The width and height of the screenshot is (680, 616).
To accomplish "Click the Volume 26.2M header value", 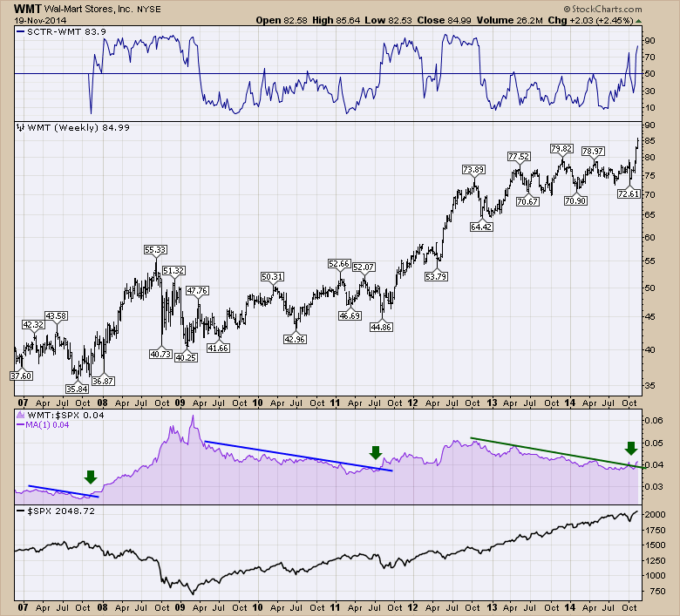I will coord(510,20).
